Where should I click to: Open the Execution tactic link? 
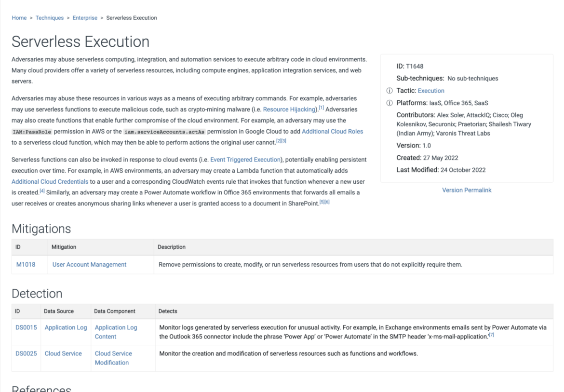pos(431,91)
